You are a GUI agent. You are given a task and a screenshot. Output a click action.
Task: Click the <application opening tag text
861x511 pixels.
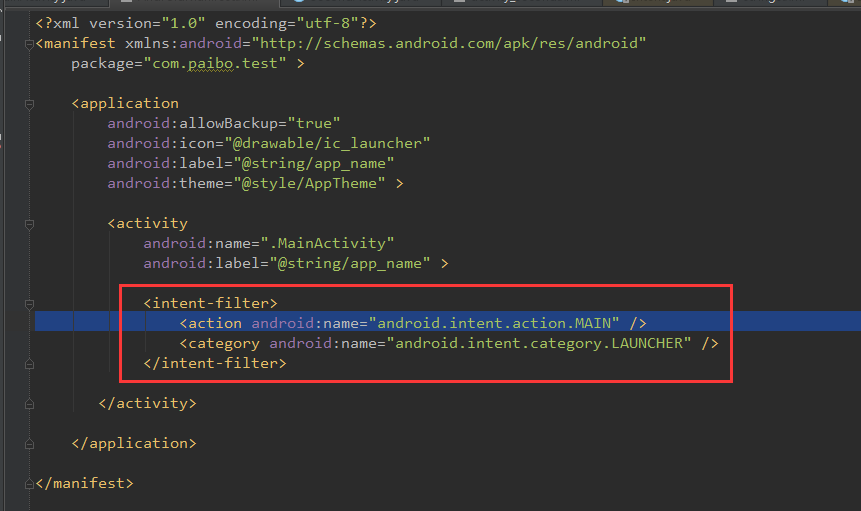pyautogui.click(x=125, y=103)
